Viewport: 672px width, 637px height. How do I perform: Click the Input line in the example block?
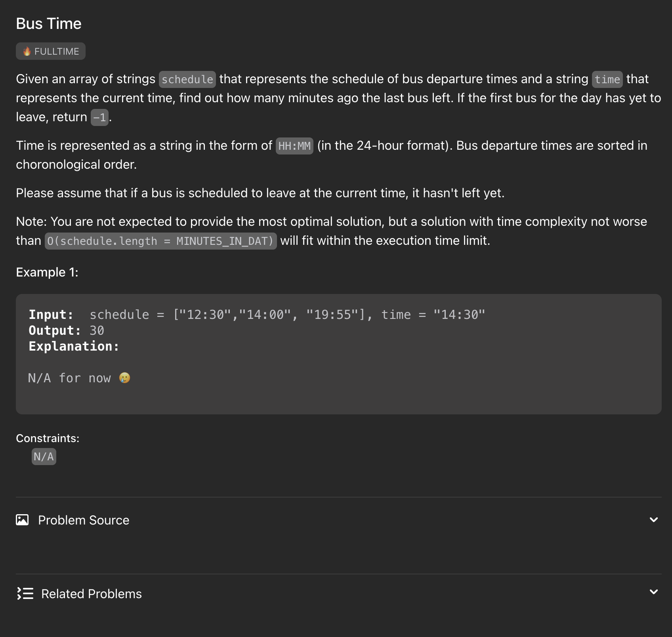(x=257, y=315)
